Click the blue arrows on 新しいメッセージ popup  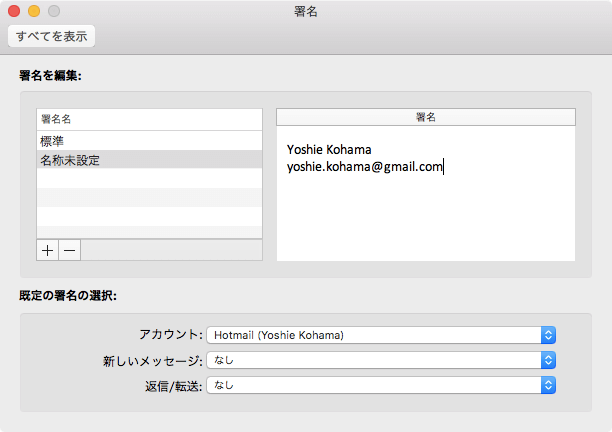548,360
